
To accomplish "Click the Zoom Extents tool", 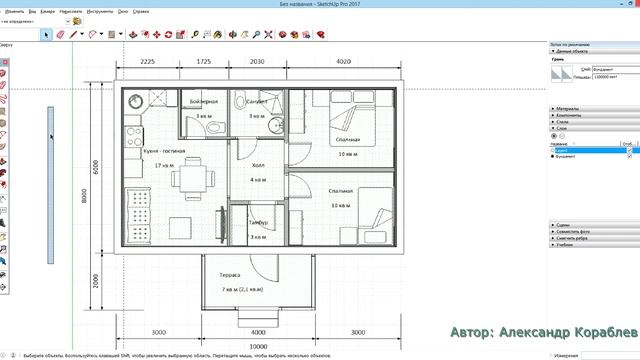I will [268, 35].
